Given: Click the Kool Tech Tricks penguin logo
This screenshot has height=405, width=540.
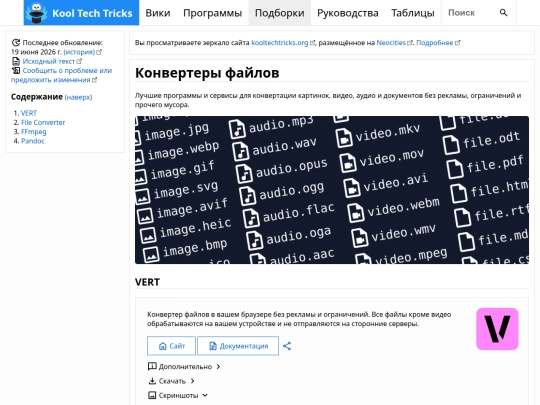Looking at the screenshot, I should pyautogui.click(x=38, y=13).
